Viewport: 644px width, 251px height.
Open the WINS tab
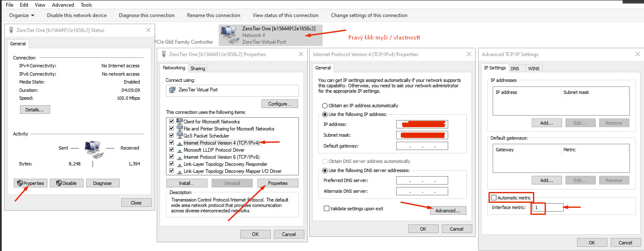point(533,68)
